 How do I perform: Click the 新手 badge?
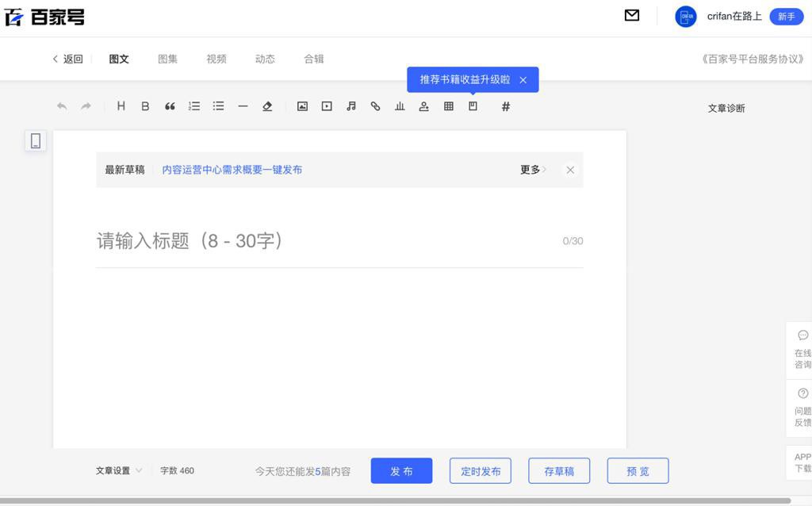787,17
